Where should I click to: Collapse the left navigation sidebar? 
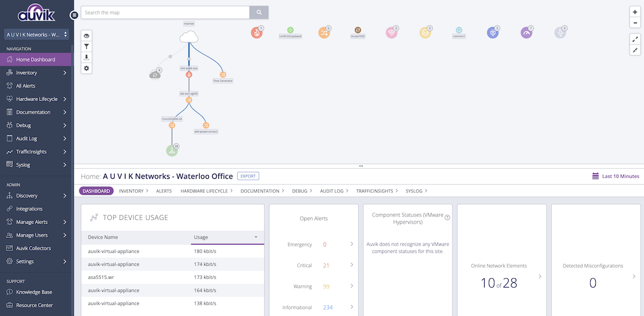click(74, 15)
